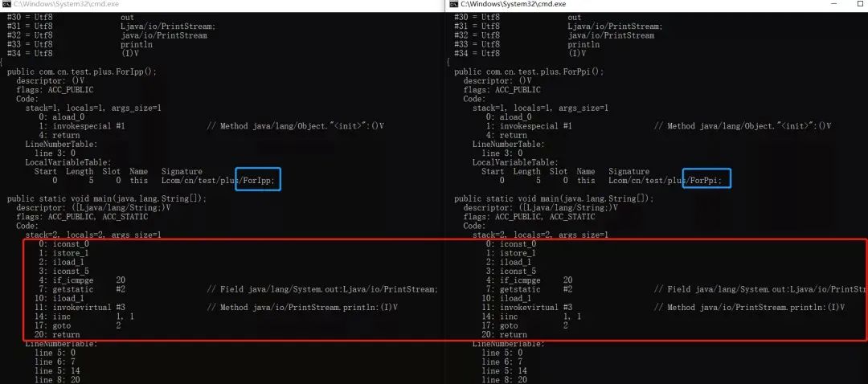
Task: Click '11: invokevirtual #3' in left window
Action: pyautogui.click(x=80, y=308)
